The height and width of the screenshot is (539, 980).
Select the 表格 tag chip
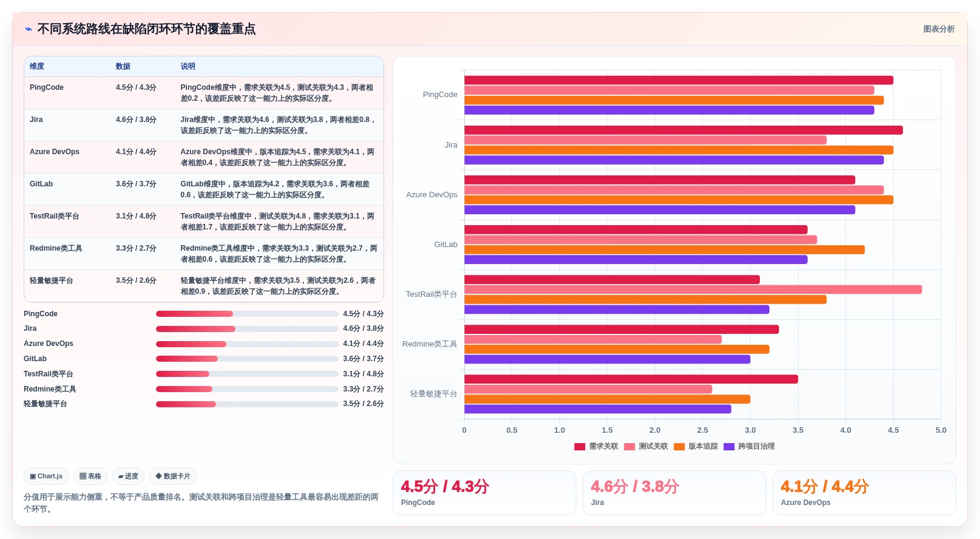click(90, 476)
